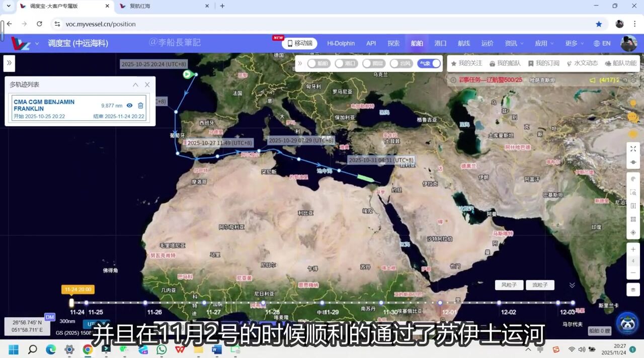The image size is (644, 358).
Task: Turn off the 气象 weather toggle
Action: point(429,63)
